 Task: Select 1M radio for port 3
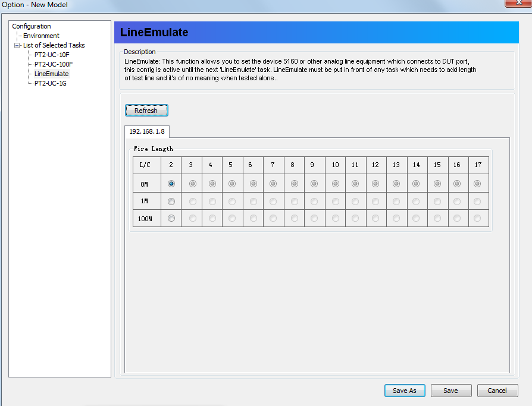coord(193,202)
